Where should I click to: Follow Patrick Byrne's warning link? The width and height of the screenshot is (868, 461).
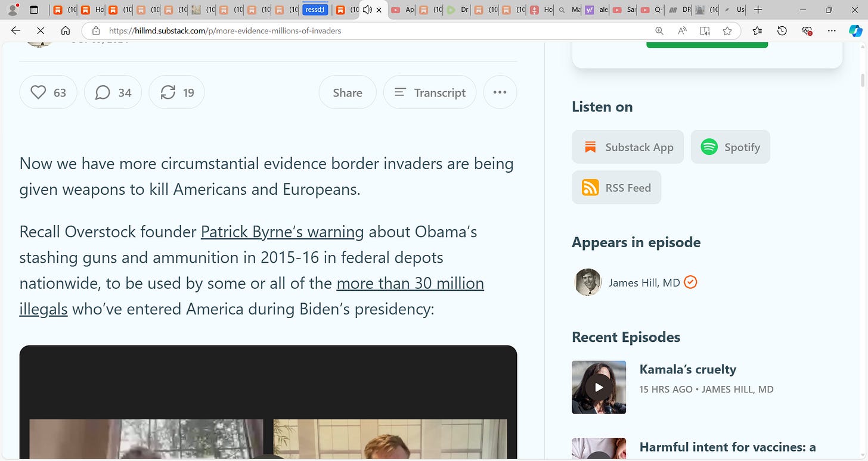pyautogui.click(x=282, y=232)
